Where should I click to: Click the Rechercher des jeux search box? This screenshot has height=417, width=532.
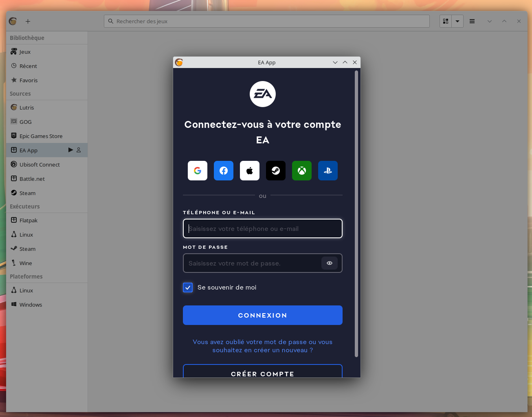(x=267, y=21)
